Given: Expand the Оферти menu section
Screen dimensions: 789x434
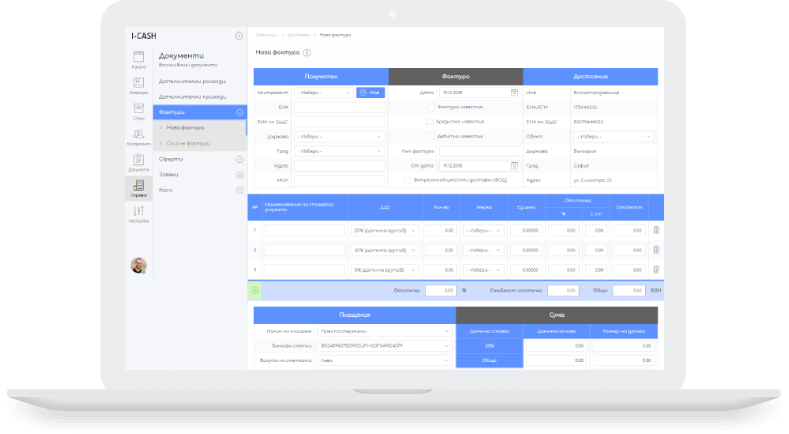Looking at the screenshot, I should (x=239, y=159).
